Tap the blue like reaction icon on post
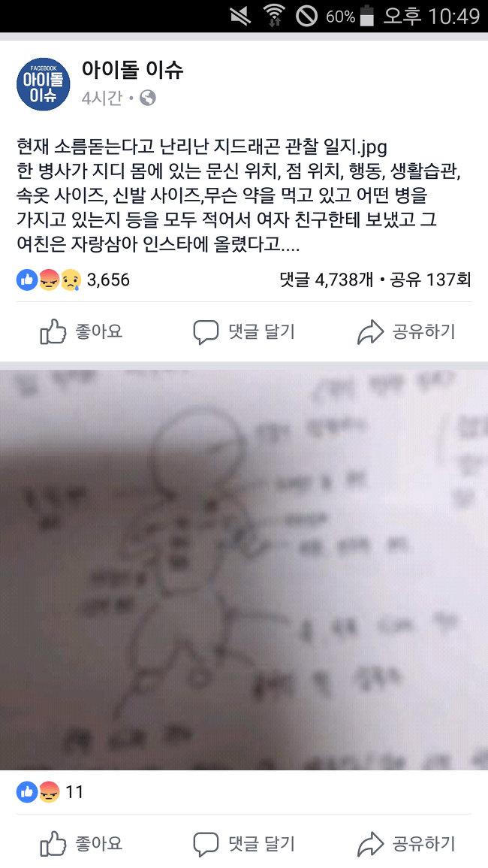 (27, 280)
